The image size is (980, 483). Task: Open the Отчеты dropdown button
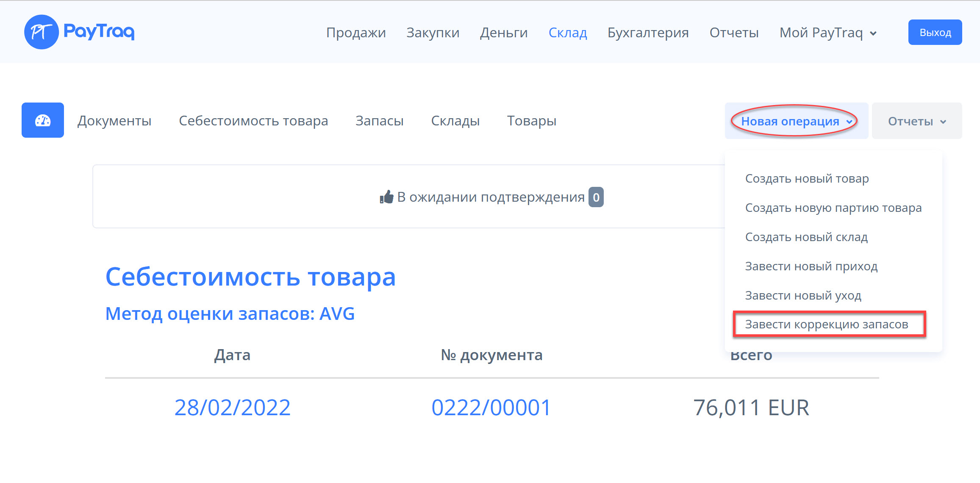point(916,121)
